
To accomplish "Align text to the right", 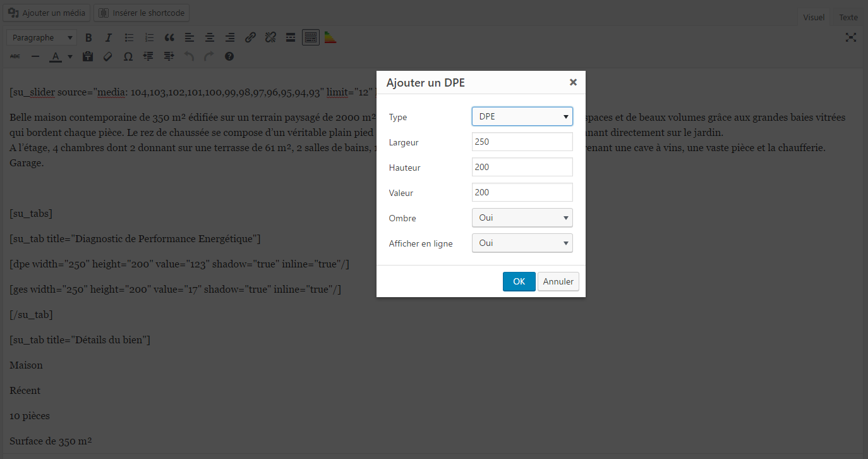I will 230,38.
